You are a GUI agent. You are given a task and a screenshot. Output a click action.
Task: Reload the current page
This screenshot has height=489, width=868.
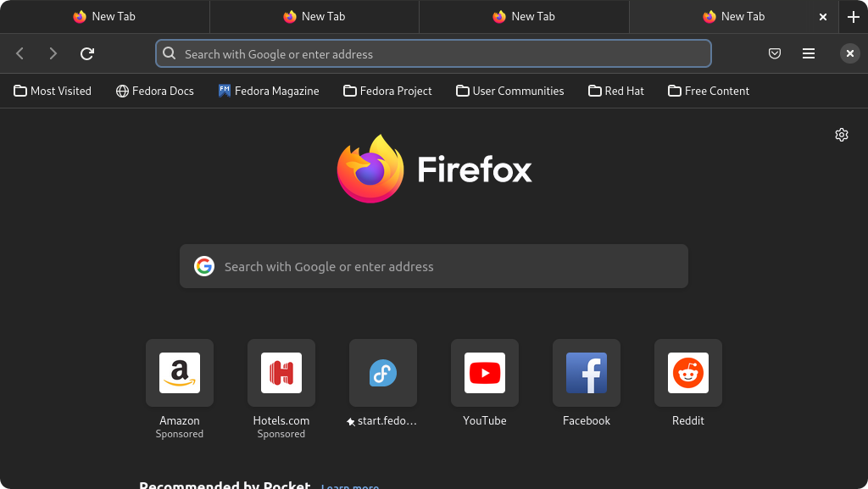87,53
